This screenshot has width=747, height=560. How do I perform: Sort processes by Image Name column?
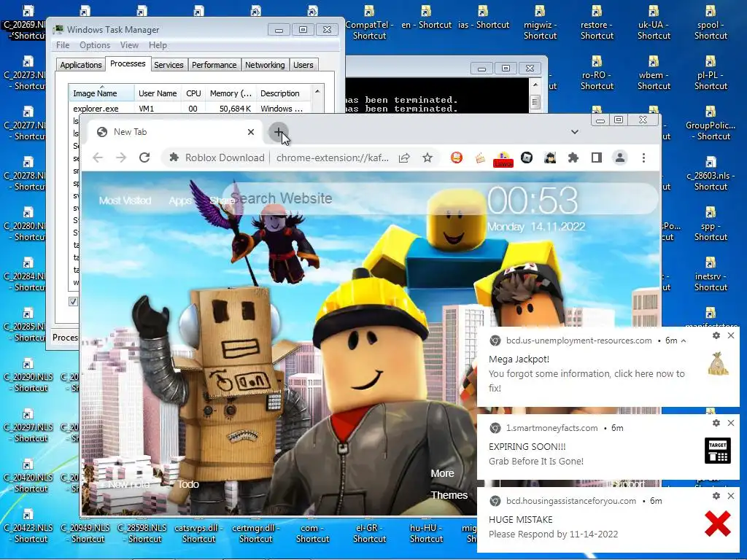101,93
